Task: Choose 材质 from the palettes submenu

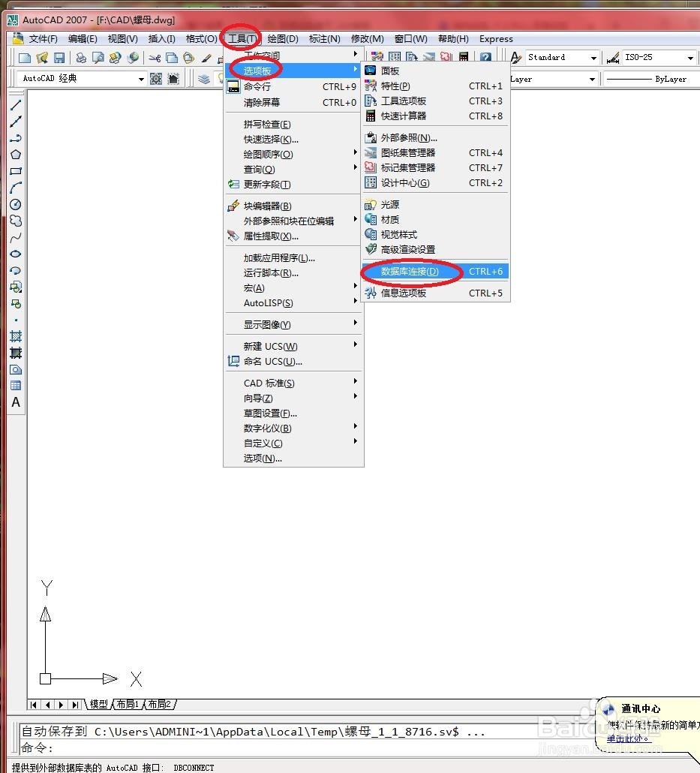Action: (x=436, y=219)
